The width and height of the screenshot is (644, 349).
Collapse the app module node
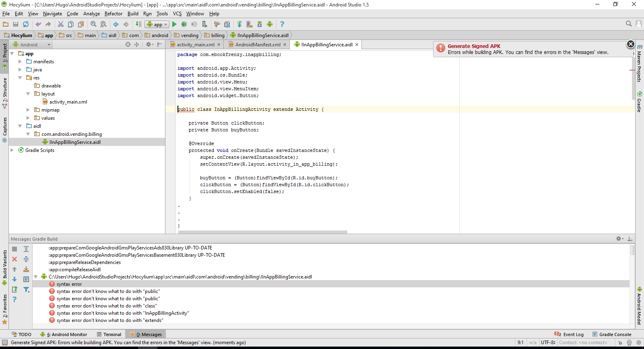[12, 54]
